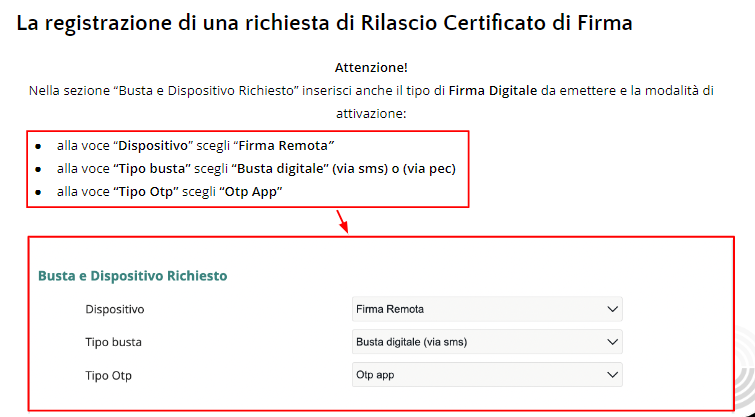The image size is (755, 417).
Task: Click the chevron arrow on Tipo Otp field
Action: point(612,375)
